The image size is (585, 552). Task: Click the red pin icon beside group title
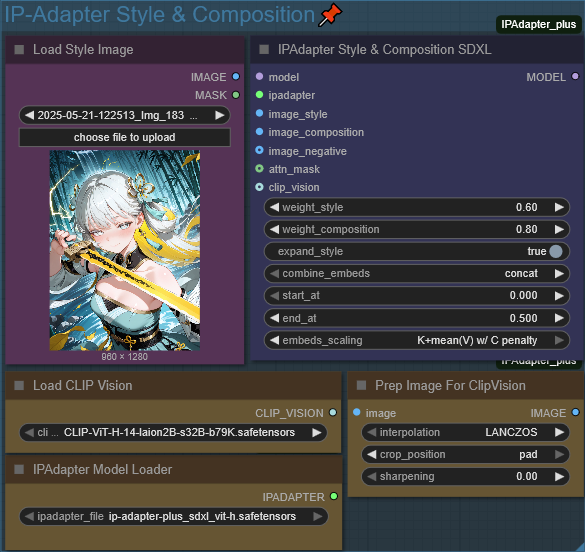[330, 15]
